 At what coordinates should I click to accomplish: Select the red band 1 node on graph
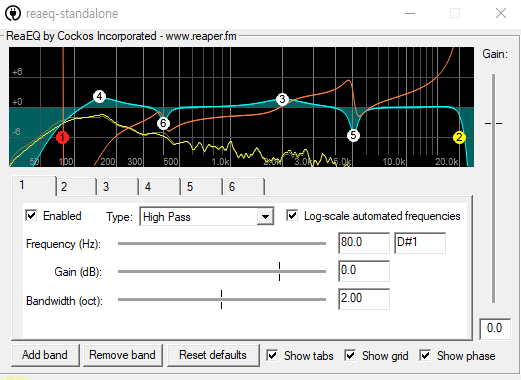[62, 137]
